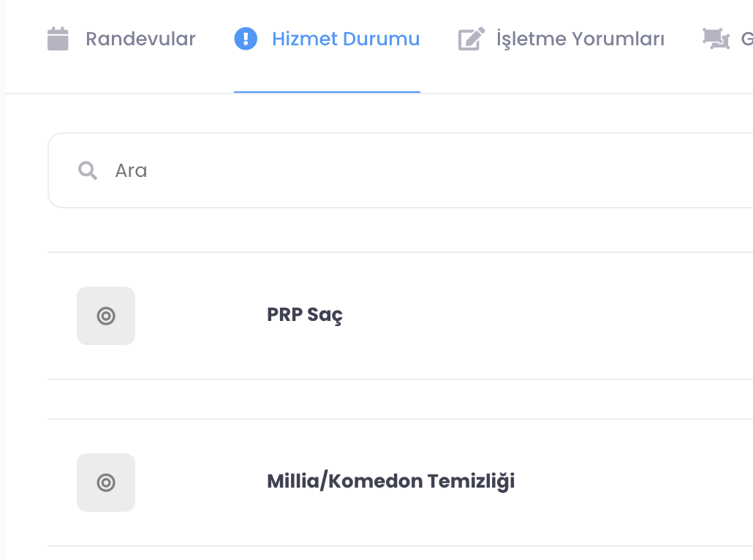753x560 pixels.
Task: Open Millia/Komedon Temizliği service name
Action: tap(390, 482)
